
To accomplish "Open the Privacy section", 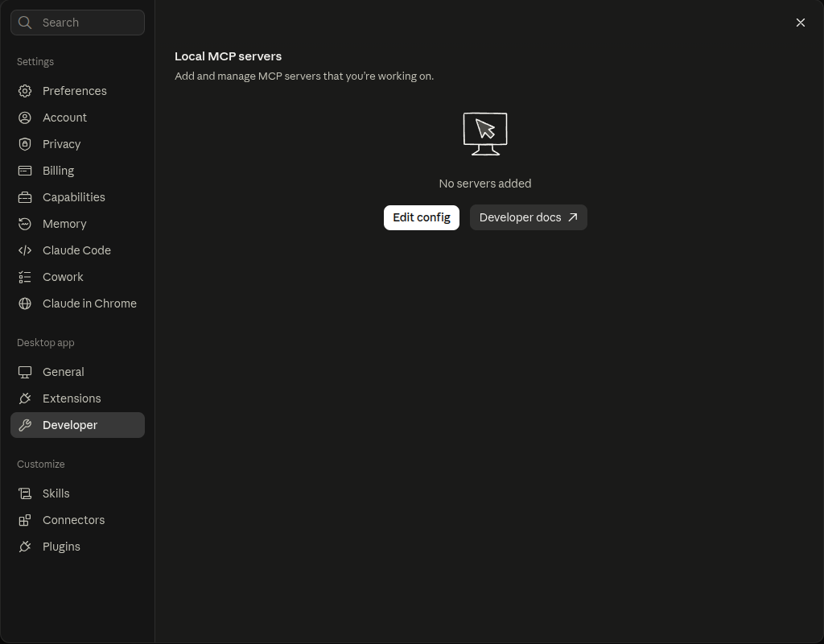I will 78,144.
